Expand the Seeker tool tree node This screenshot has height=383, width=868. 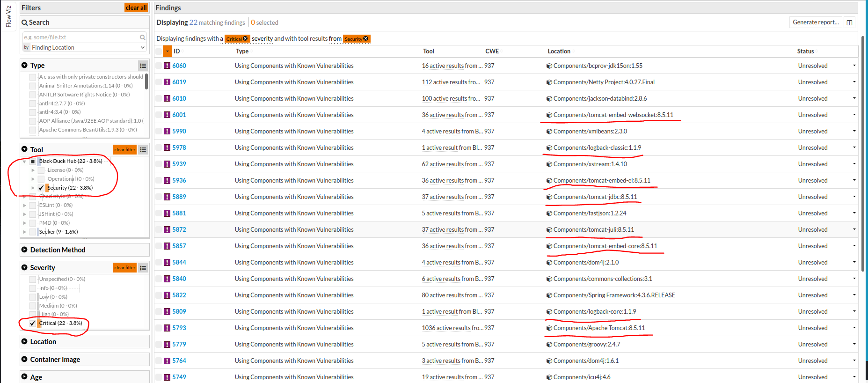point(24,232)
